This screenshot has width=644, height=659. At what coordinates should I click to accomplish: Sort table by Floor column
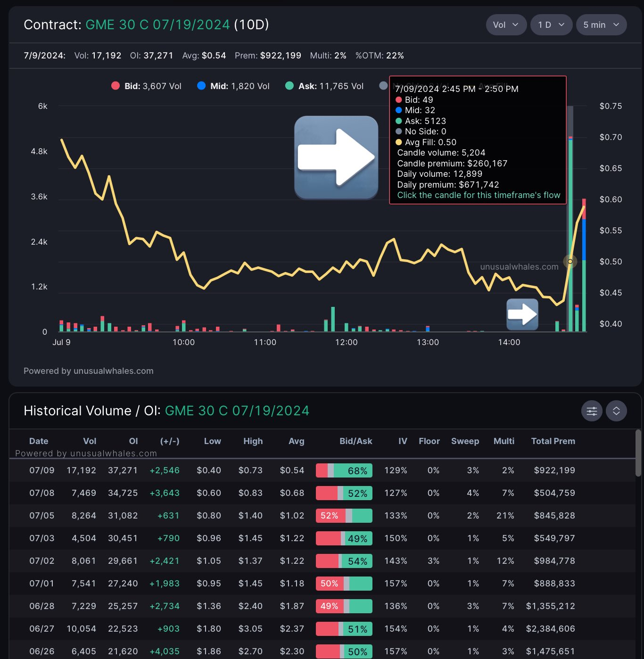[x=429, y=441]
